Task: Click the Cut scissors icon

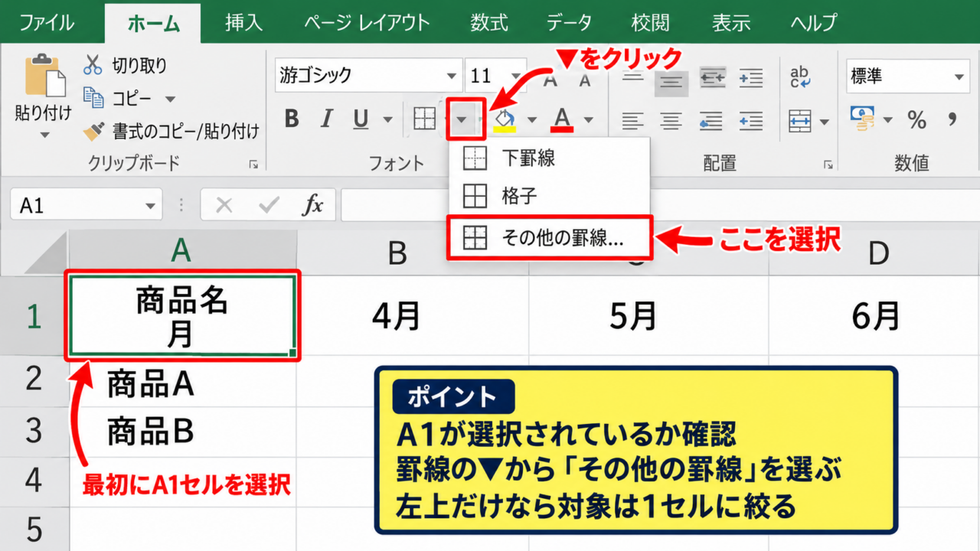Action: click(x=93, y=64)
